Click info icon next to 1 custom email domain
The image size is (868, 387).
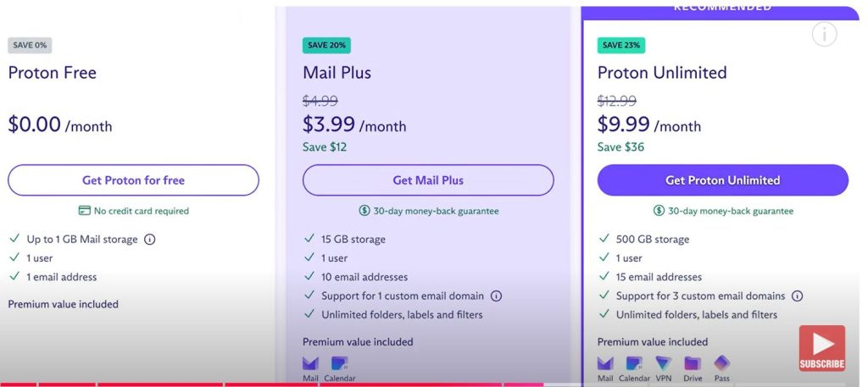[x=497, y=296]
